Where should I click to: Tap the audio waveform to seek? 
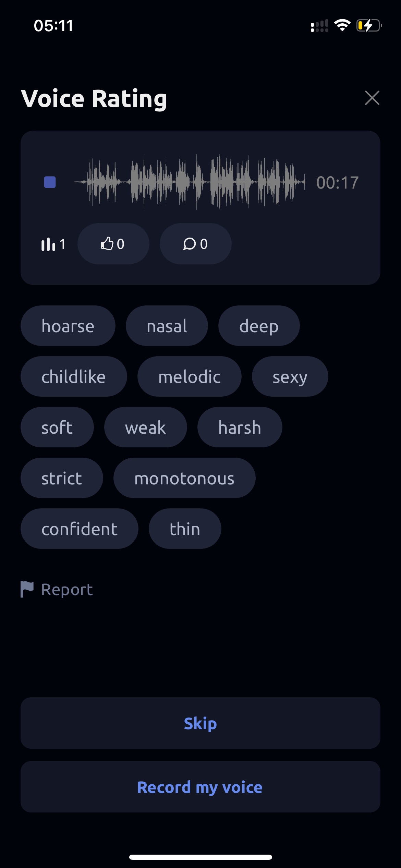click(190, 182)
